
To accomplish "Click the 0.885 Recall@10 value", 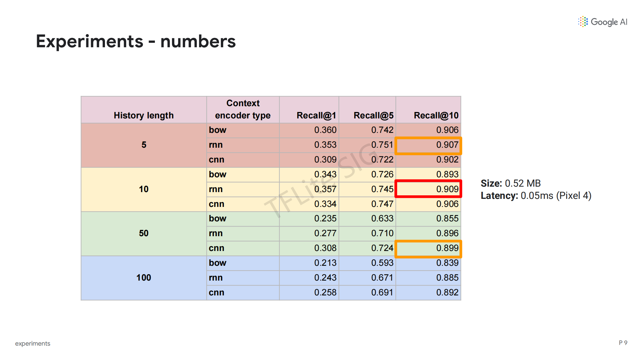I will pyautogui.click(x=447, y=278).
